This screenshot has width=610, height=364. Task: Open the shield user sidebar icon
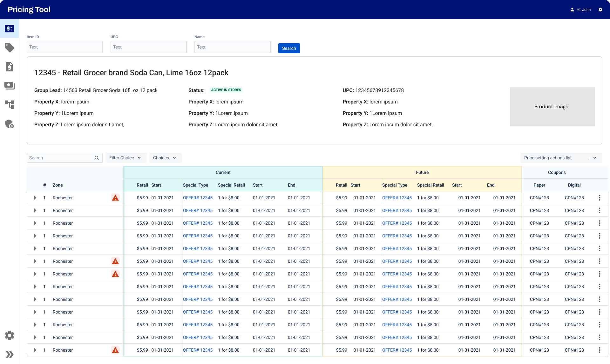click(x=10, y=124)
